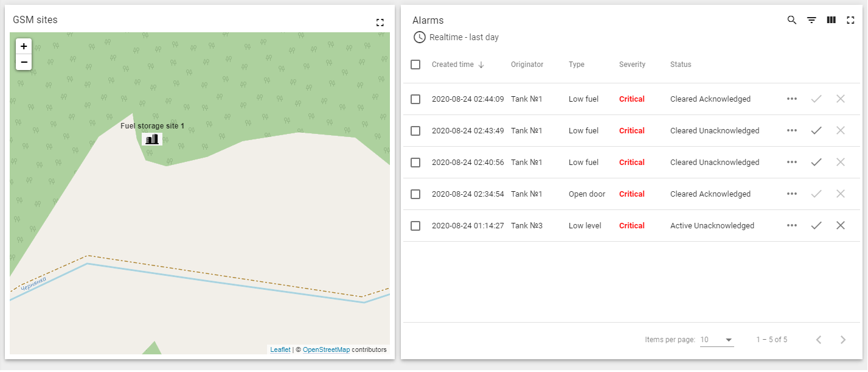Clear the Tank №3 Low level alarm
The height and width of the screenshot is (372, 868).
point(841,225)
